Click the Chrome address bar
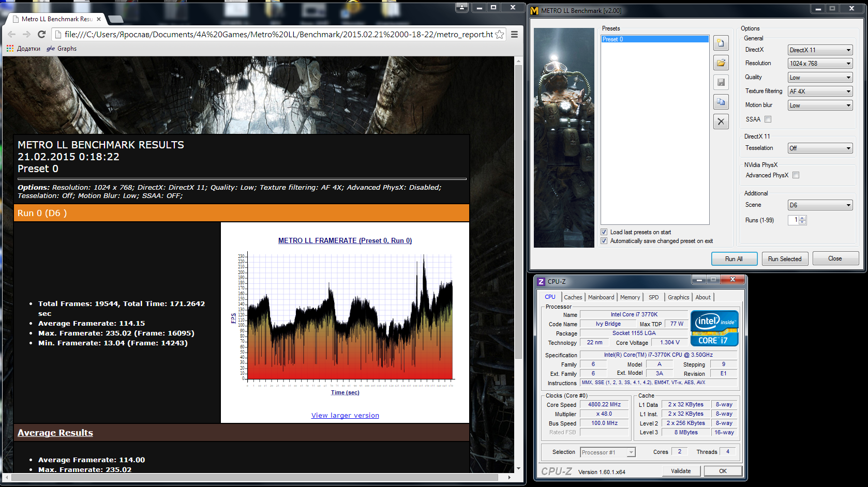 point(279,34)
